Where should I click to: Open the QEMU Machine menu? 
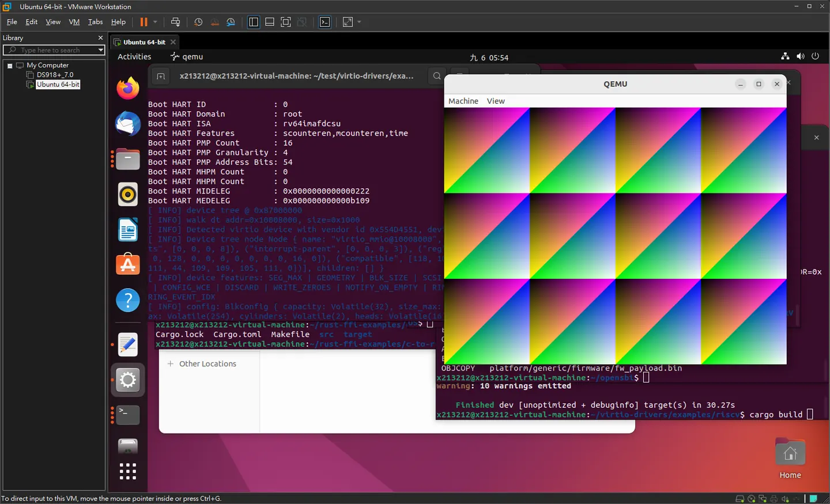[x=463, y=101]
